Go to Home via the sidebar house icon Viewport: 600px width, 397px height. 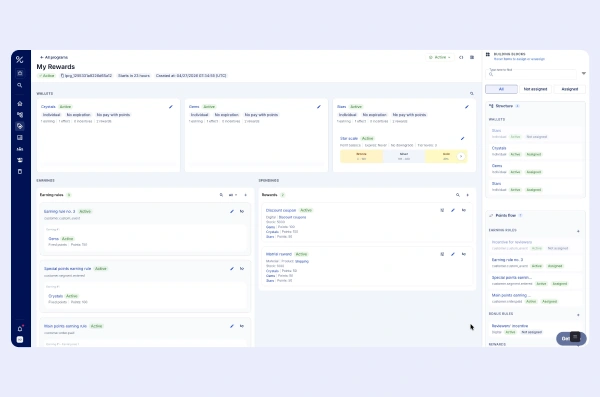tap(20, 103)
